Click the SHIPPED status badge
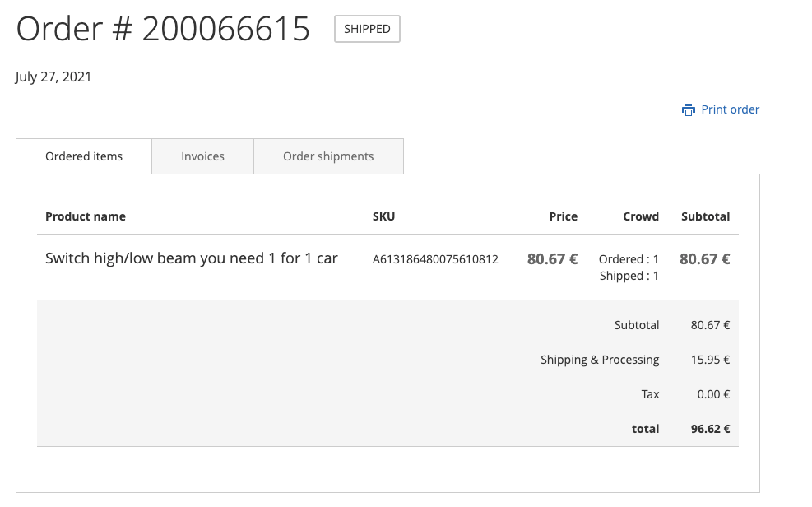812x507 pixels. pos(367,29)
